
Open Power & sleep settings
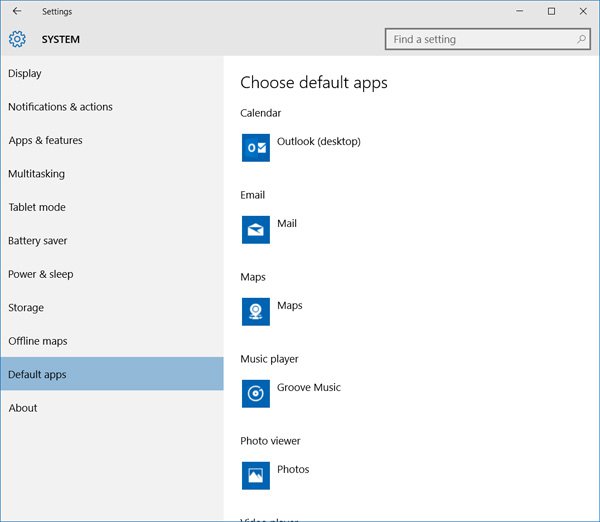(x=41, y=274)
